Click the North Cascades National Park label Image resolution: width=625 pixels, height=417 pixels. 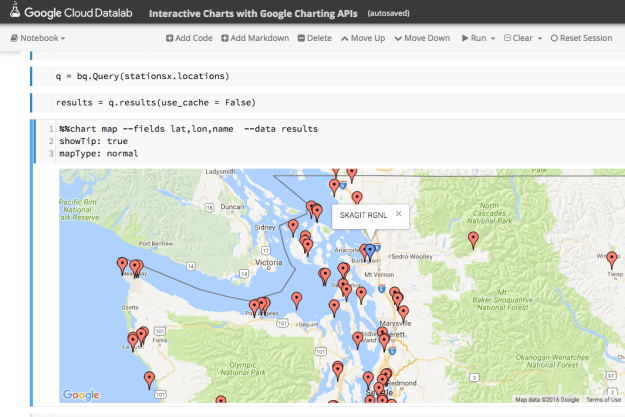coord(489,213)
